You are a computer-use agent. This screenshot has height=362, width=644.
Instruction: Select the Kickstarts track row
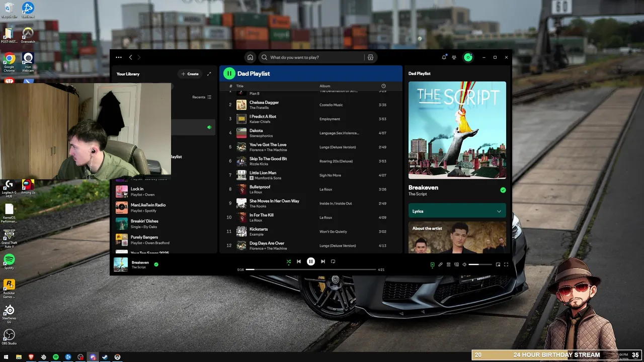pos(311,231)
